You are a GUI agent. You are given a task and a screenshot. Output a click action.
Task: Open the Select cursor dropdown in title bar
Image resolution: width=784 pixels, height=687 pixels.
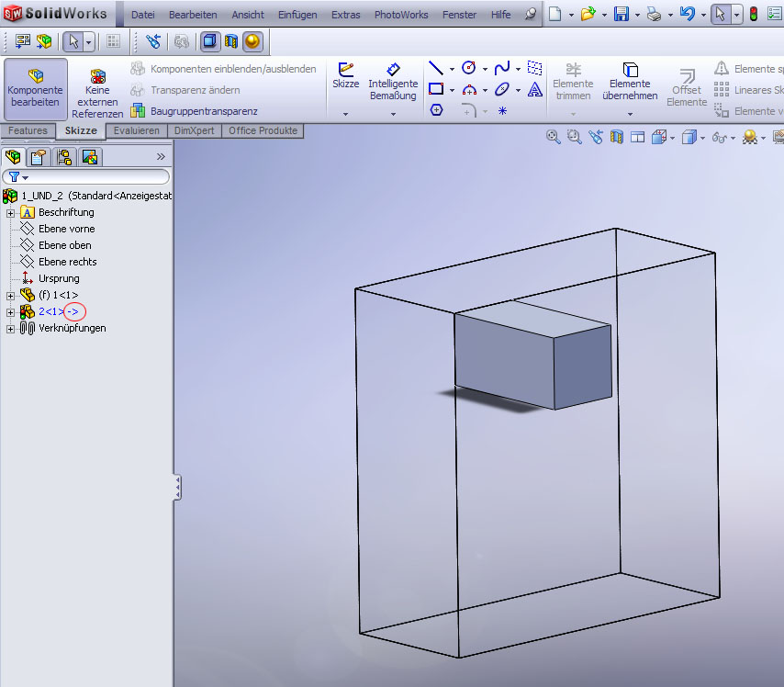pyautogui.click(x=736, y=15)
